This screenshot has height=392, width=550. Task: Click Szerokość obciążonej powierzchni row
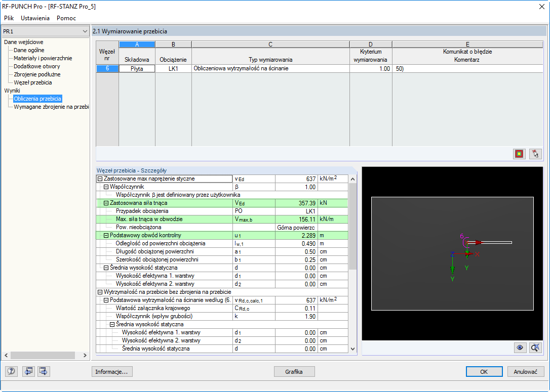(222, 259)
